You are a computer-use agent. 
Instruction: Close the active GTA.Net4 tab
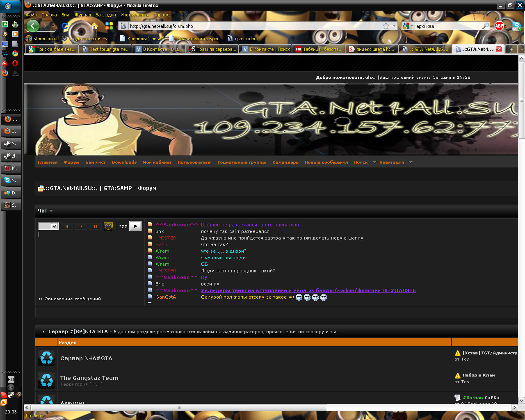click(499, 49)
